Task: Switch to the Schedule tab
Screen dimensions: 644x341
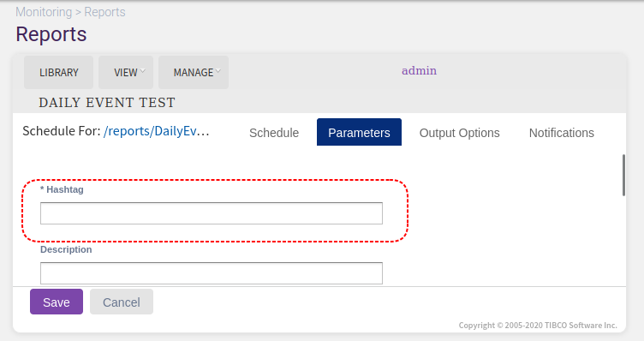Action: (x=274, y=133)
